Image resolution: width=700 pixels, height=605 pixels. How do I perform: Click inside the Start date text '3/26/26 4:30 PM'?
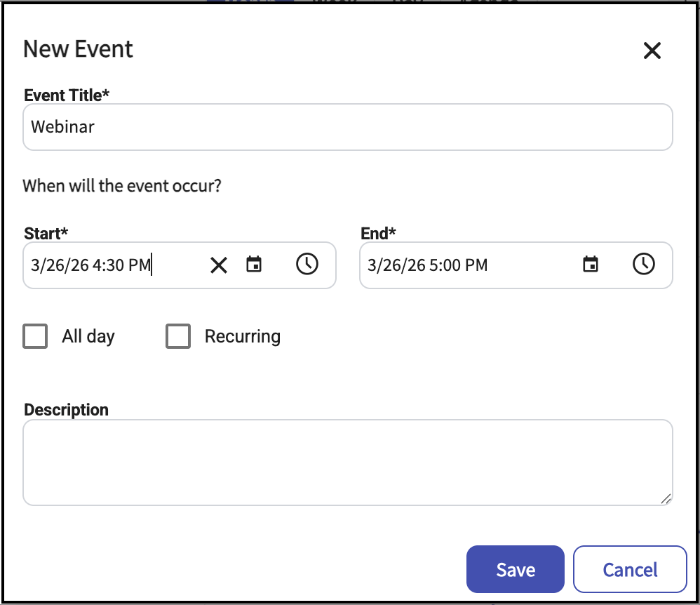[91, 265]
